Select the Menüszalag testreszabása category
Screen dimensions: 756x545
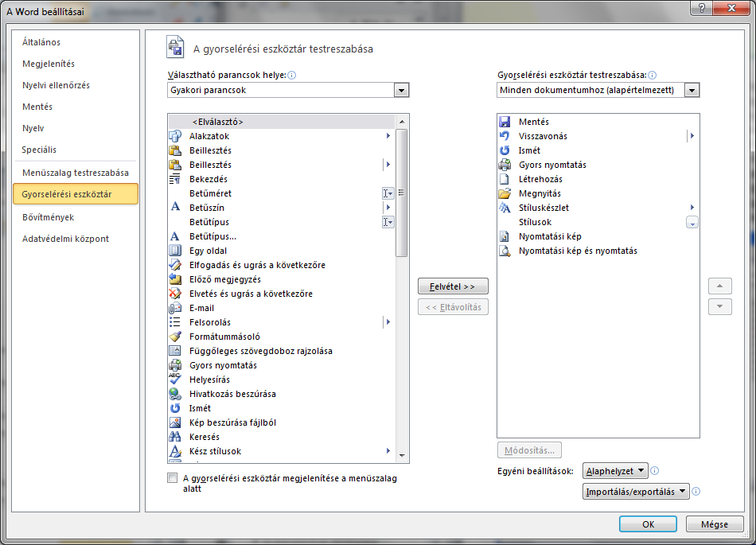click(76, 173)
